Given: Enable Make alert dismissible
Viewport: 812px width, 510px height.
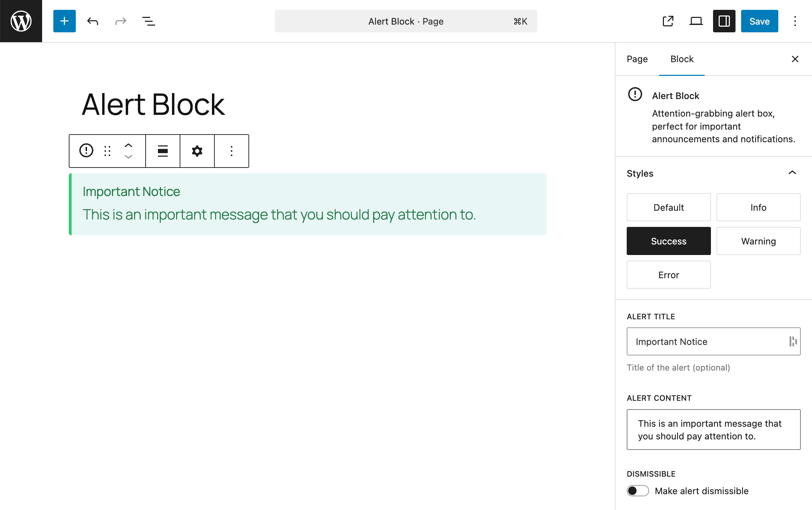Looking at the screenshot, I should (637, 491).
